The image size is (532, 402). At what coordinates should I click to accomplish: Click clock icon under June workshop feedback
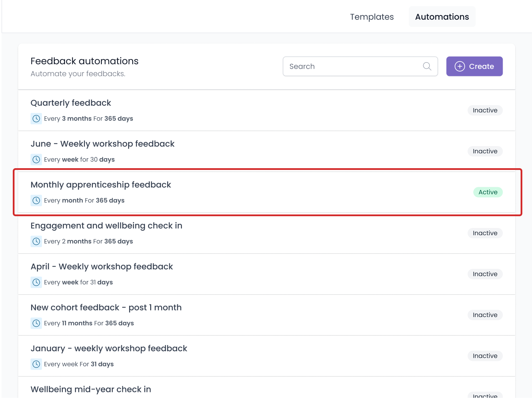(36, 160)
